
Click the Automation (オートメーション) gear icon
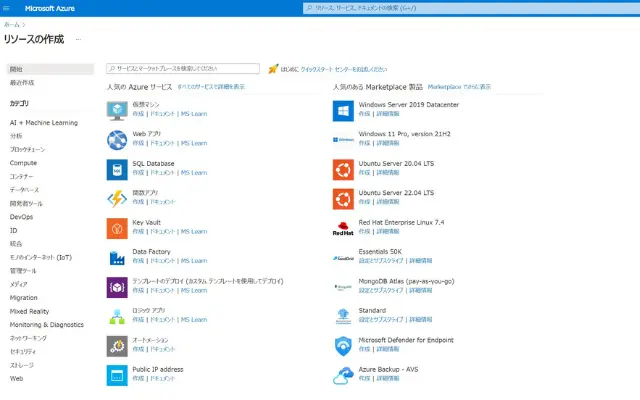[117, 346]
